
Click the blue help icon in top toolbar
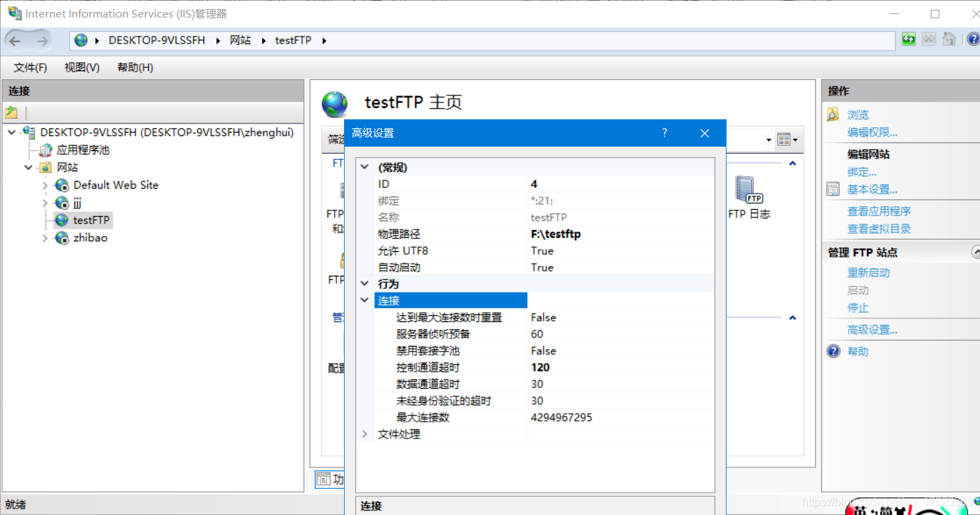tap(974, 39)
